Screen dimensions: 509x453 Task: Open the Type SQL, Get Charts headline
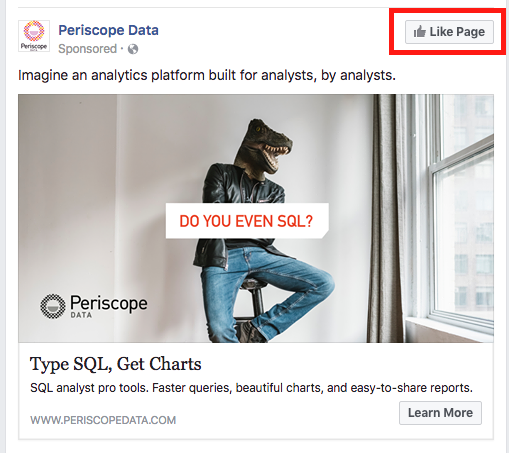[x=115, y=364]
